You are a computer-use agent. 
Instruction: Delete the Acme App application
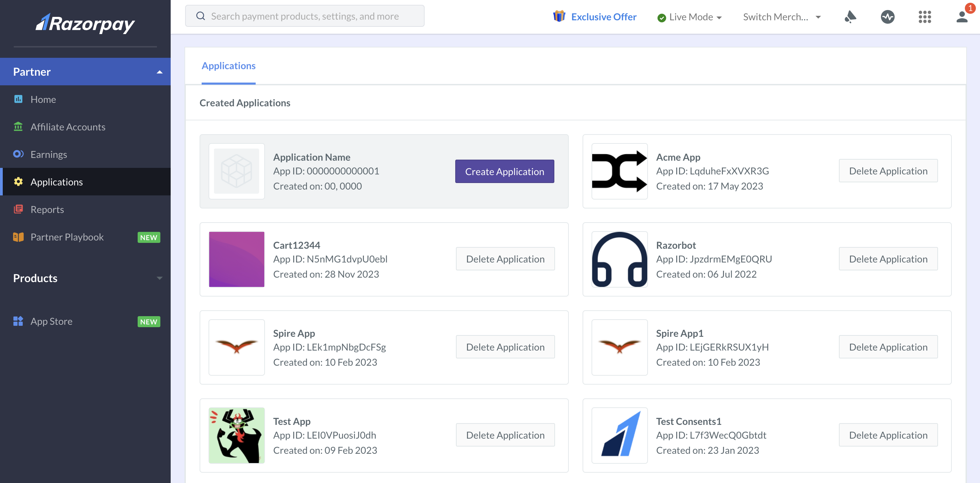click(x=888, y=171)
